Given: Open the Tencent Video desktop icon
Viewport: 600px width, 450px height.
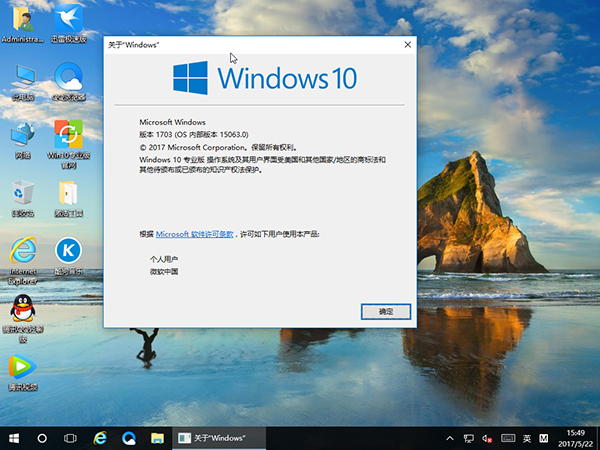Looking at the screenshot, I should pyautogui.click(x=22, y=366).
